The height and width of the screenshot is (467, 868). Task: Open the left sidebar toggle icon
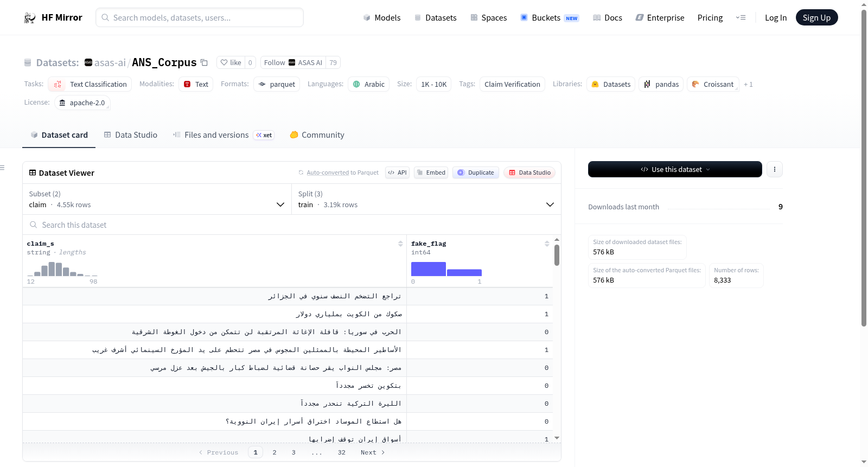pos(3,168)
